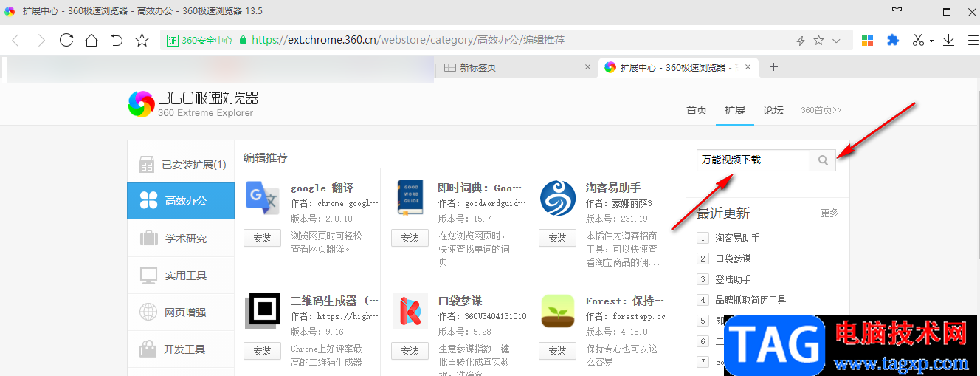Viewport: 980px width, 376px height.
Task: Click the google 翻译 extension icon
Action: coord(262,198)
